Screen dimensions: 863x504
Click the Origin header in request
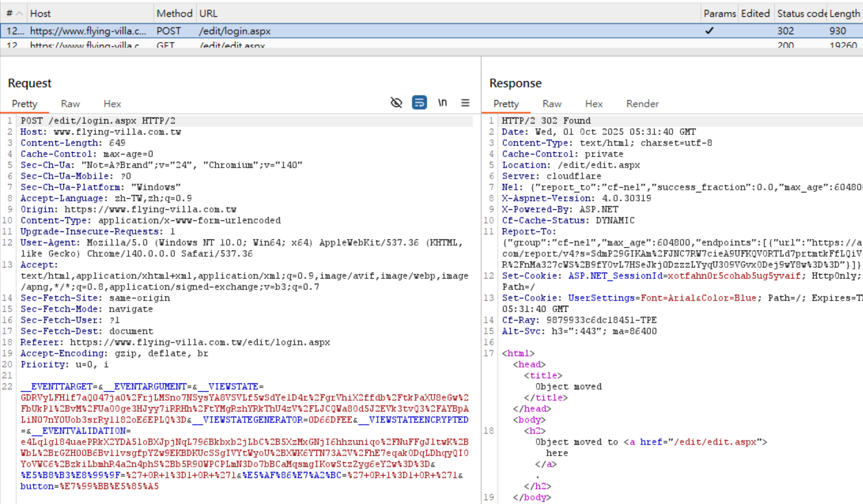pos(129,209)
